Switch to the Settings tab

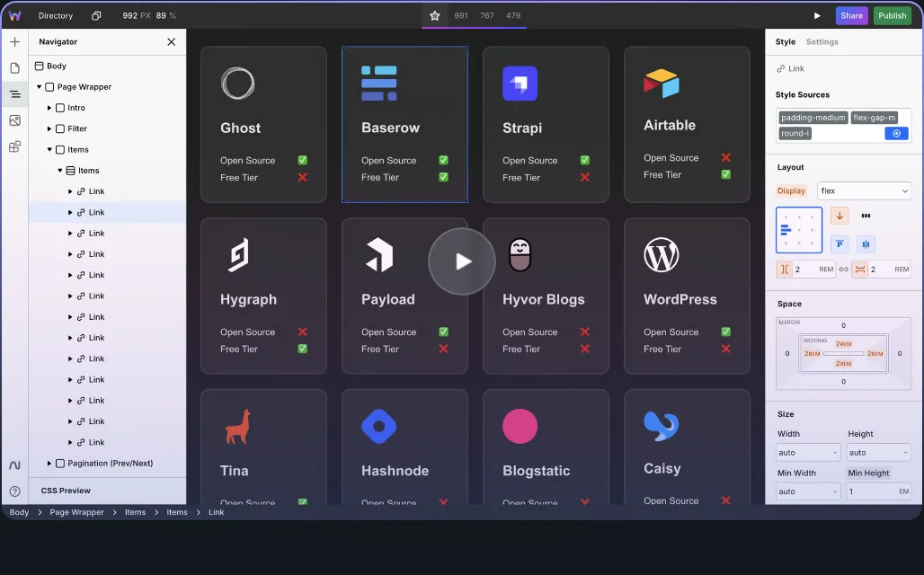(x=822, y=42)
